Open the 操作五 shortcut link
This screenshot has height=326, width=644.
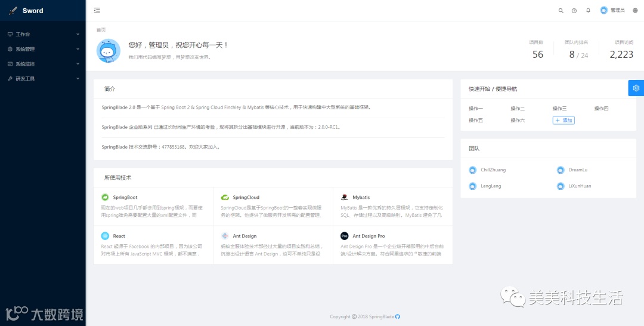(476, 121)
